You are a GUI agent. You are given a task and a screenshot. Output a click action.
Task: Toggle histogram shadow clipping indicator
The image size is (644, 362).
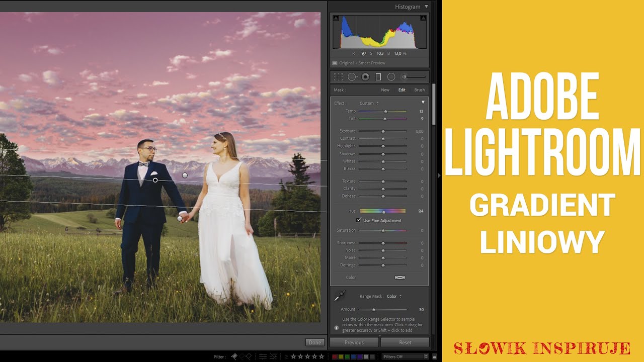point(336,18)
